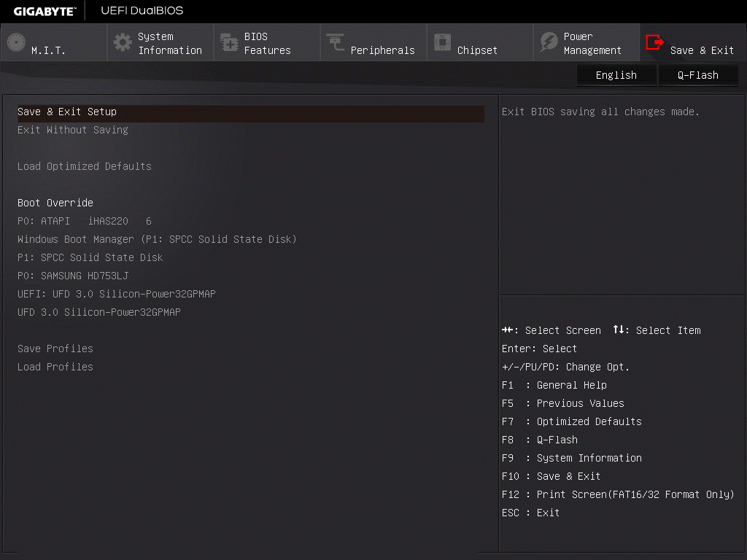Click the System Information gear icon

(123, 42)
